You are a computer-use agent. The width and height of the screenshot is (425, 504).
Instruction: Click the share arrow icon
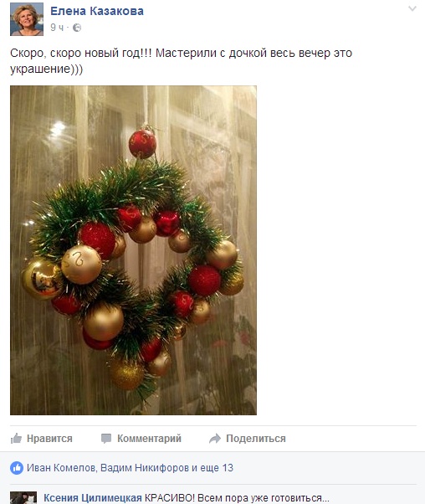215,439
